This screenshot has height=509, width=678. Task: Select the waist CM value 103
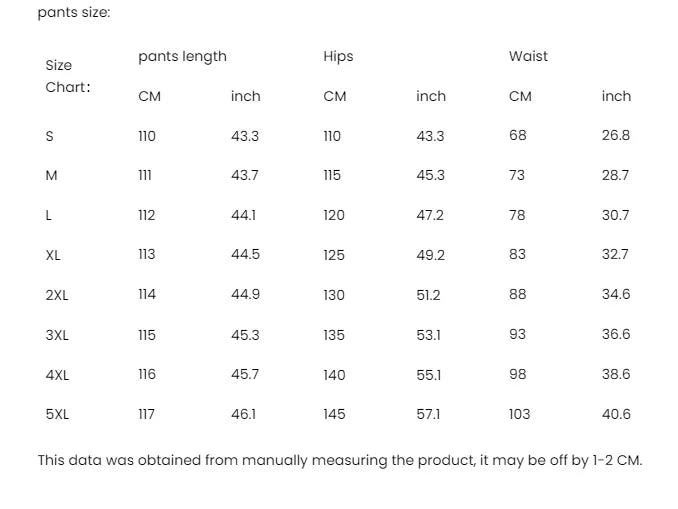coord(519,414)
